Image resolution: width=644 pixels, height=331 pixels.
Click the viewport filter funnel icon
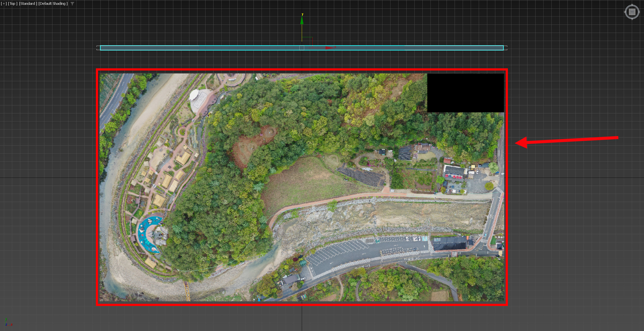[x=72, y=4]
